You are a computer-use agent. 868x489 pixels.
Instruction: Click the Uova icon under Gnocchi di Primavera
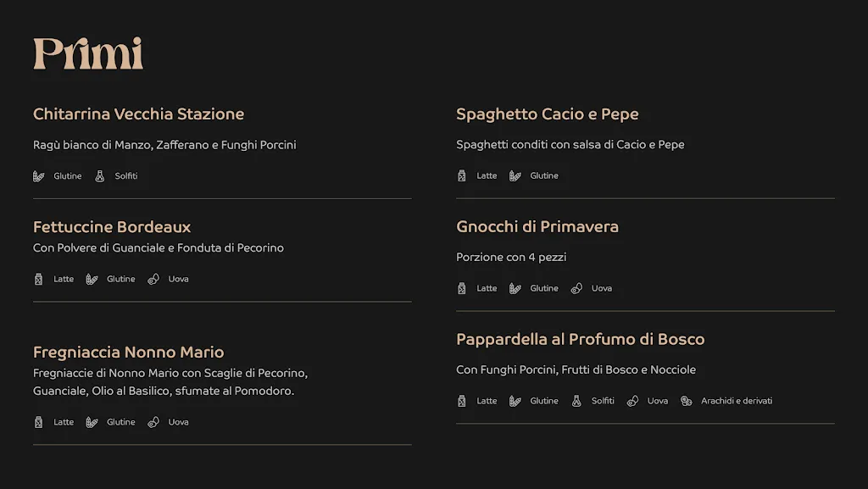coord(576,288)
